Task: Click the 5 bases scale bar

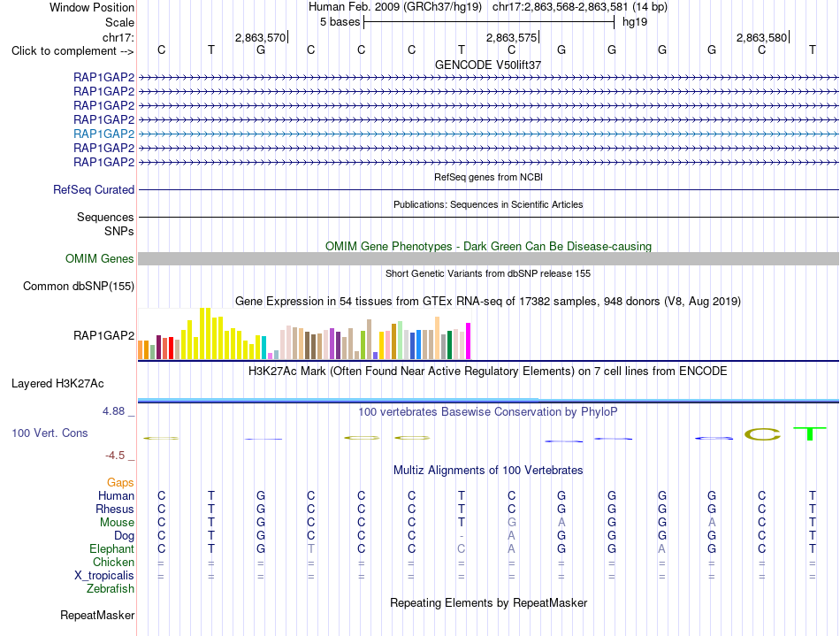Action: click(489, 22)
